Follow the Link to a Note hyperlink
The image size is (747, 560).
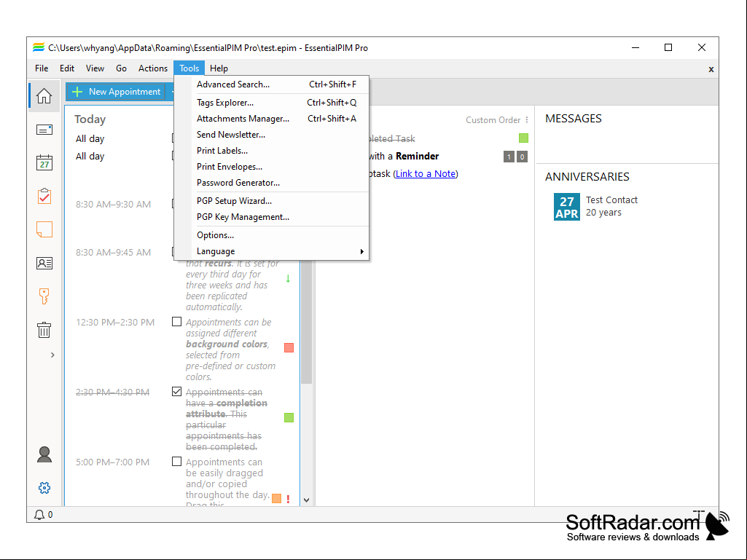[x=426, y=174]
